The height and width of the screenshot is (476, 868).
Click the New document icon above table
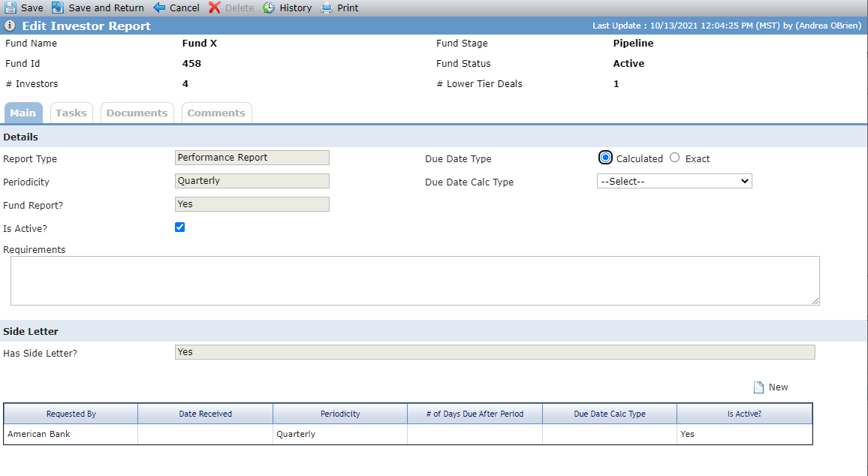coord(758,387)
